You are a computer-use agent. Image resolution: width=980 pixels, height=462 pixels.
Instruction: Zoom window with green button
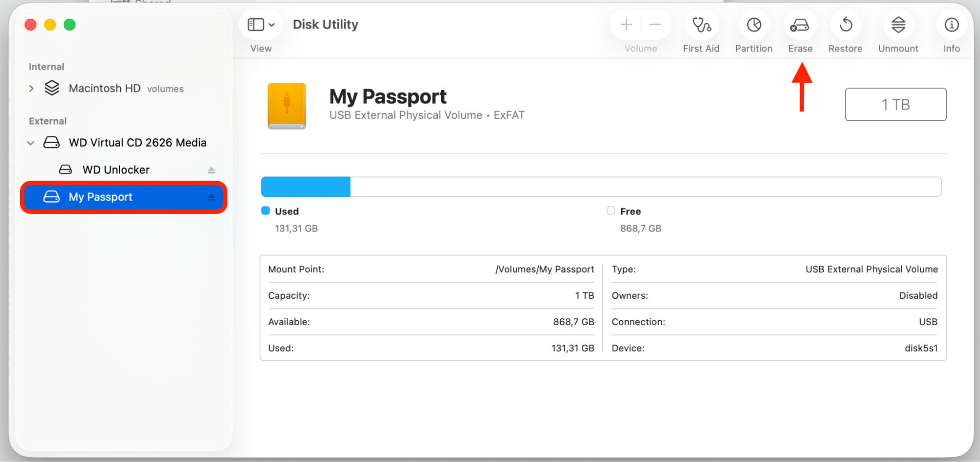tap(70, 25)
